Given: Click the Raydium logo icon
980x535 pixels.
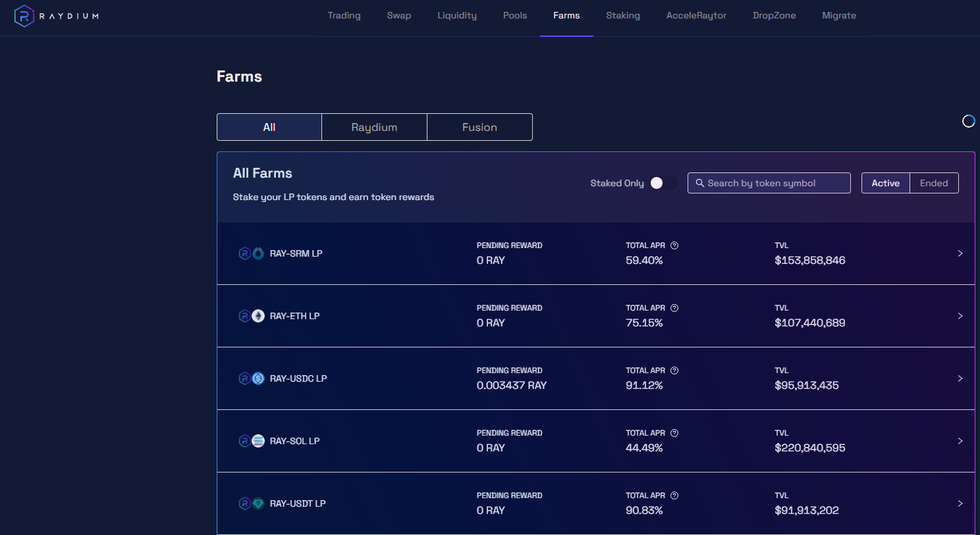Looking at the screenshot, I should (x=24, y=16).
